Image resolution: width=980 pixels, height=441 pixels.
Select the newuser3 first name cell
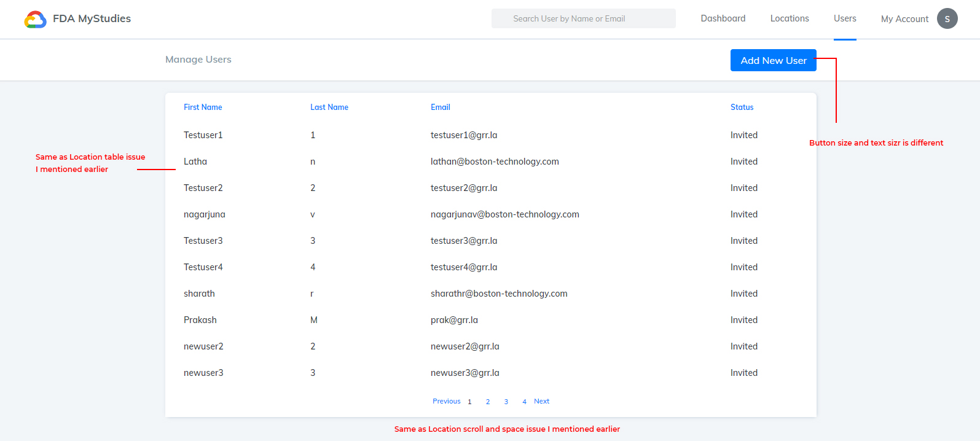click(x=203, y=373)
